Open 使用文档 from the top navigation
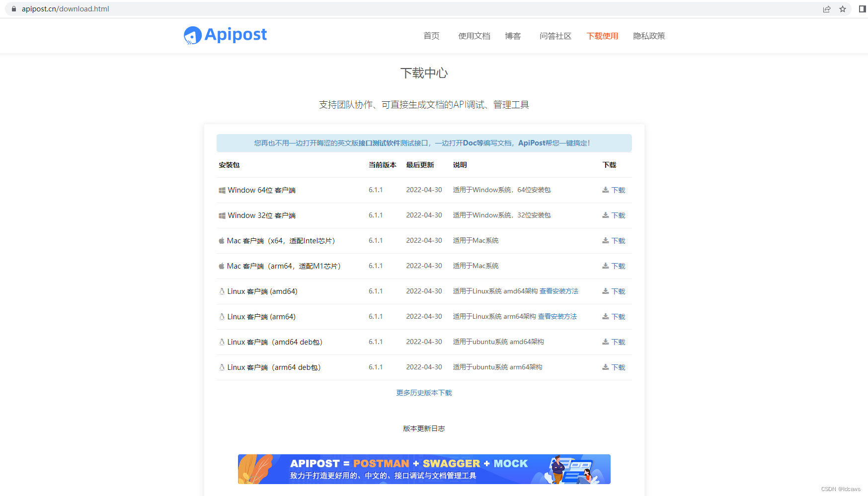Image resolution: width=868 pixels, height=496 pixels. point(473,35)
